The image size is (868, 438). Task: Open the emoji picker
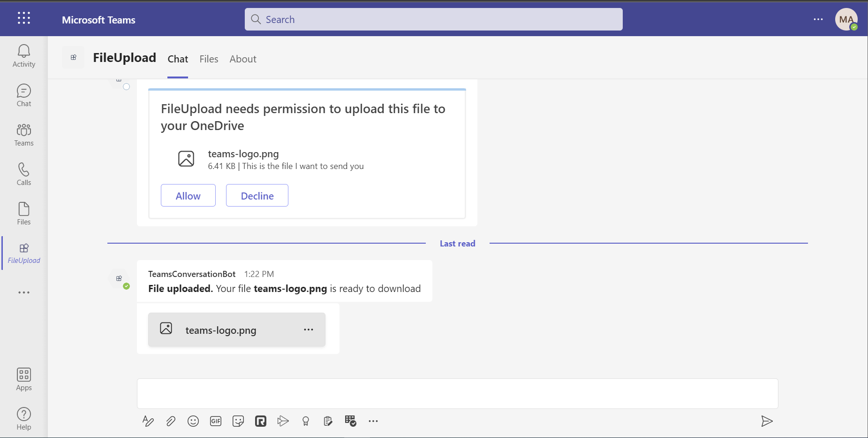[x=193, y=421]
